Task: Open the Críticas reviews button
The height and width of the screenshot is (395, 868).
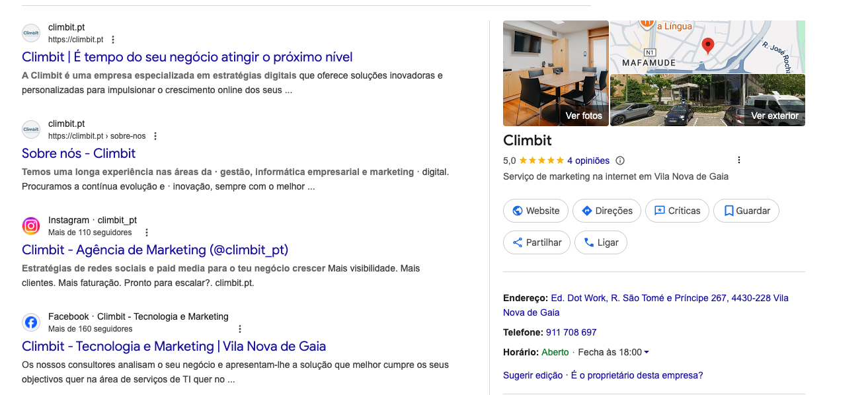Action: click(677, 211)
